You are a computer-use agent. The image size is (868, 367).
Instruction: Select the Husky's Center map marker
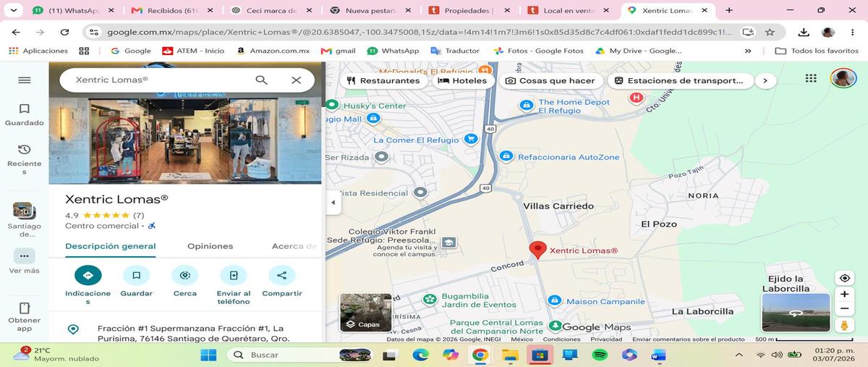332,106
